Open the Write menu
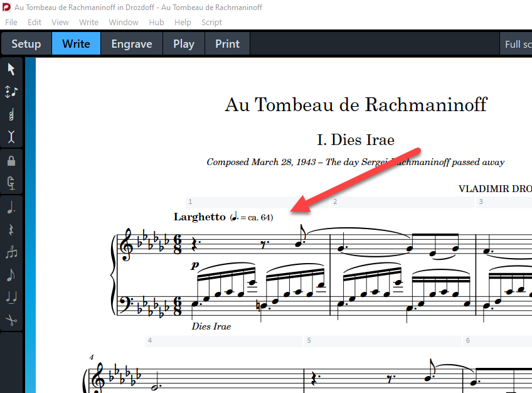 [x=88, y=23]
